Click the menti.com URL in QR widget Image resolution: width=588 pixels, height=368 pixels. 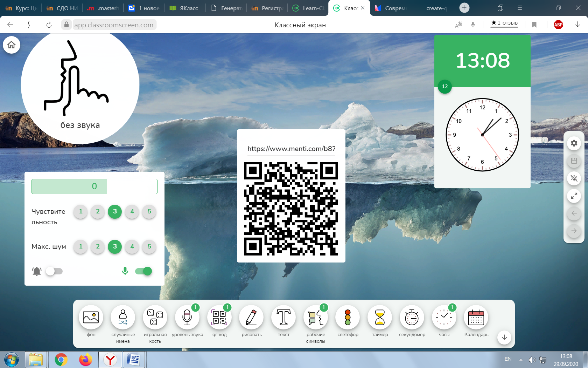(291, 149)
